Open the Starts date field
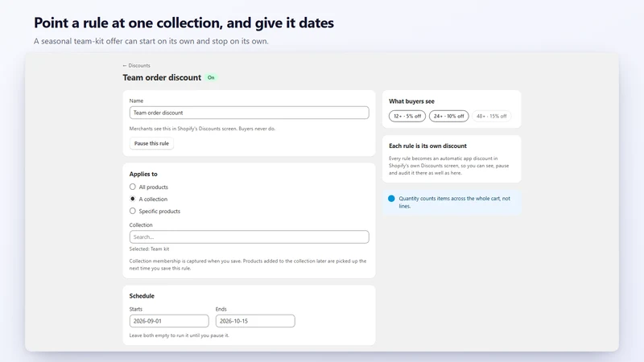Viewport: 644px width, 362px height. 169,321
